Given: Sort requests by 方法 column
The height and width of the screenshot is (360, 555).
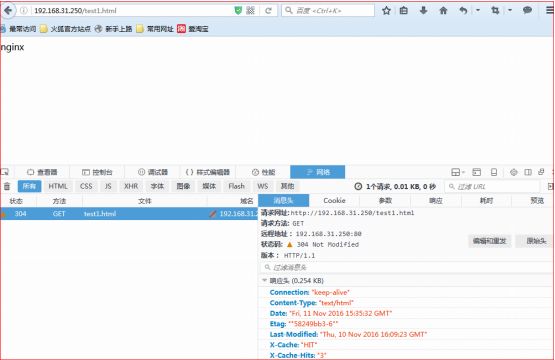Looking at the screenshot, I should (59, 201).
